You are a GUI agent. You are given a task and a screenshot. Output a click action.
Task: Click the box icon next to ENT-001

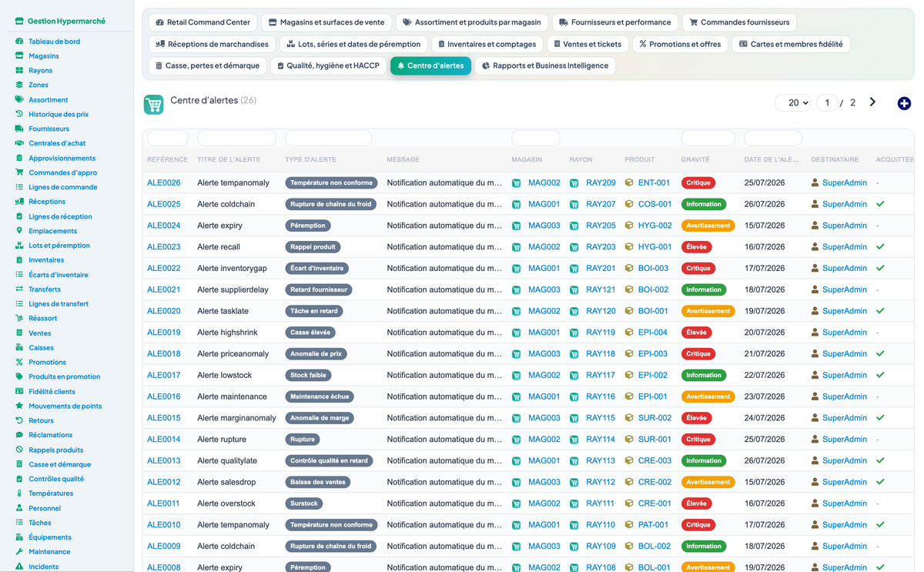(629, 183)
